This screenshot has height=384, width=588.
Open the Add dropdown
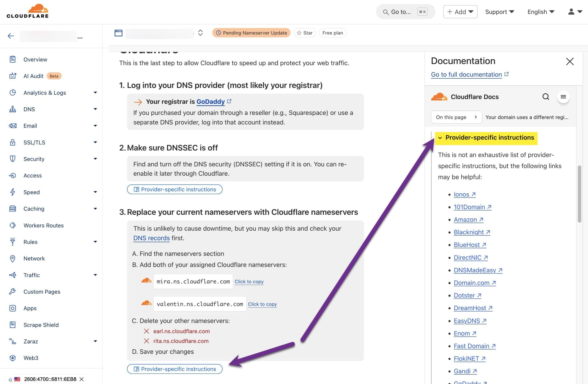(x=460, y=12)
